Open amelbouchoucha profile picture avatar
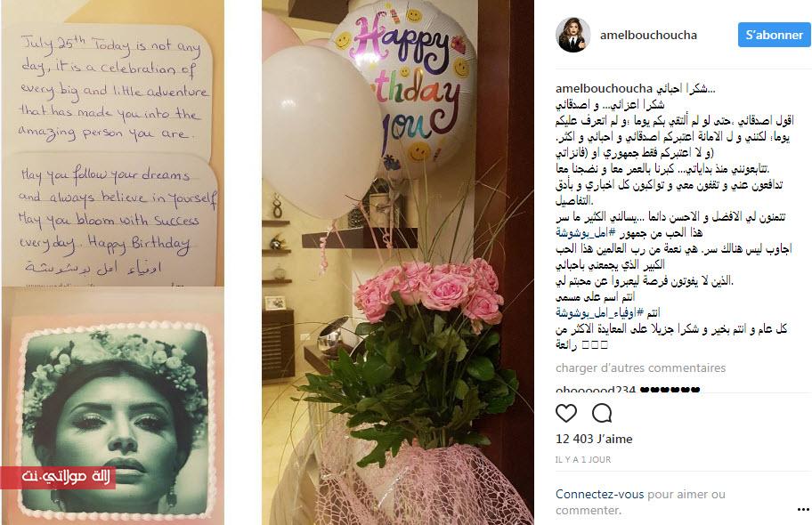Screen dimensions: 812x525 pos(573,35)
